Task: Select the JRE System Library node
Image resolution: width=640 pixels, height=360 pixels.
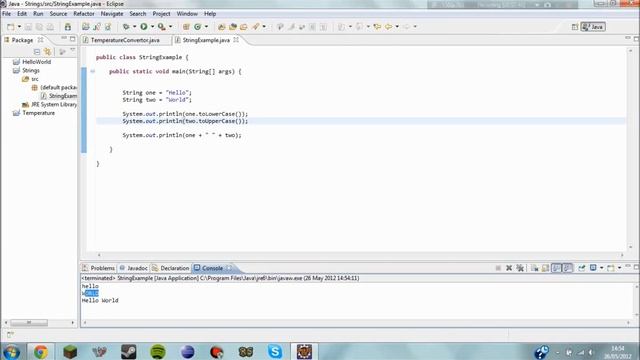Action: pos(53,104)
